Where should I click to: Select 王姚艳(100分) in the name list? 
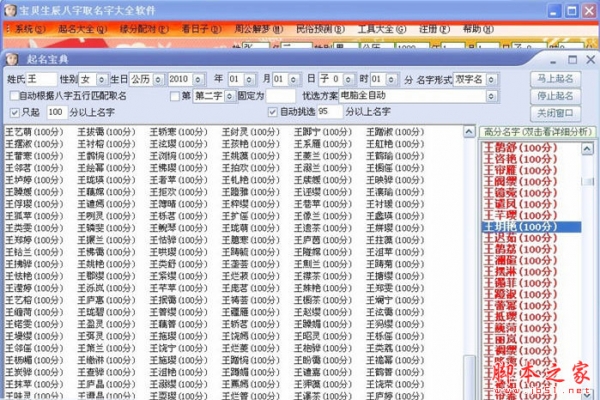click(106, 264)
